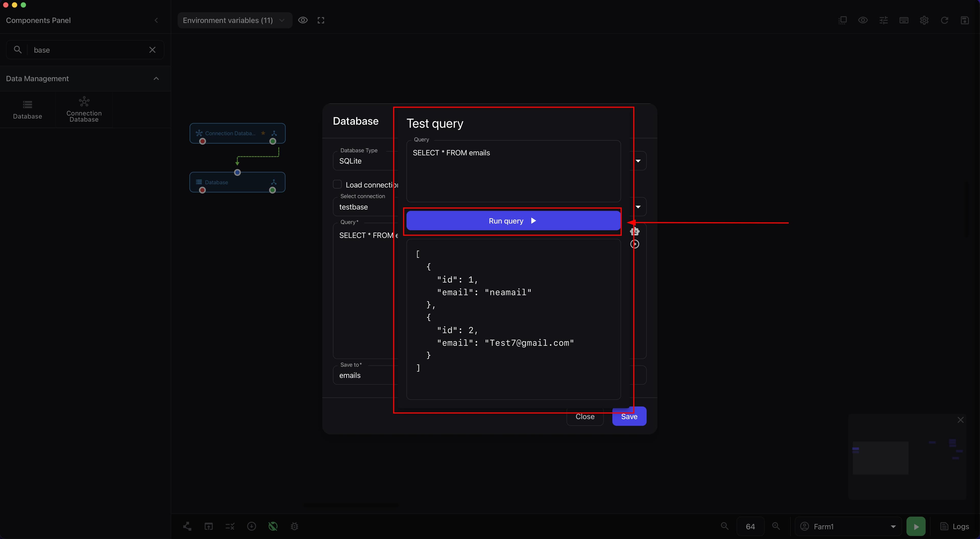980x539 pixels.
Task: Open the settings gear in the top toolbar
Action: (924, 20)
